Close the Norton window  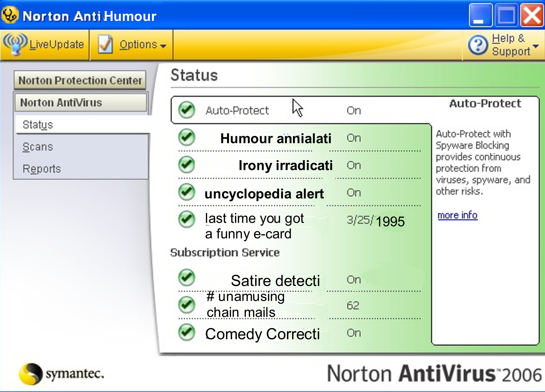pos(532,15)
